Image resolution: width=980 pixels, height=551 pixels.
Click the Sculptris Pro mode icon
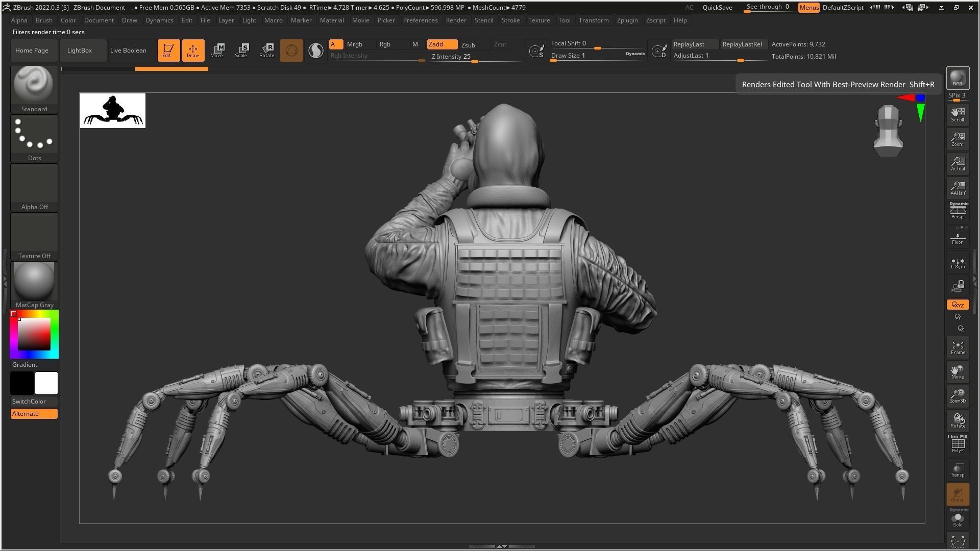click(315, 50)
